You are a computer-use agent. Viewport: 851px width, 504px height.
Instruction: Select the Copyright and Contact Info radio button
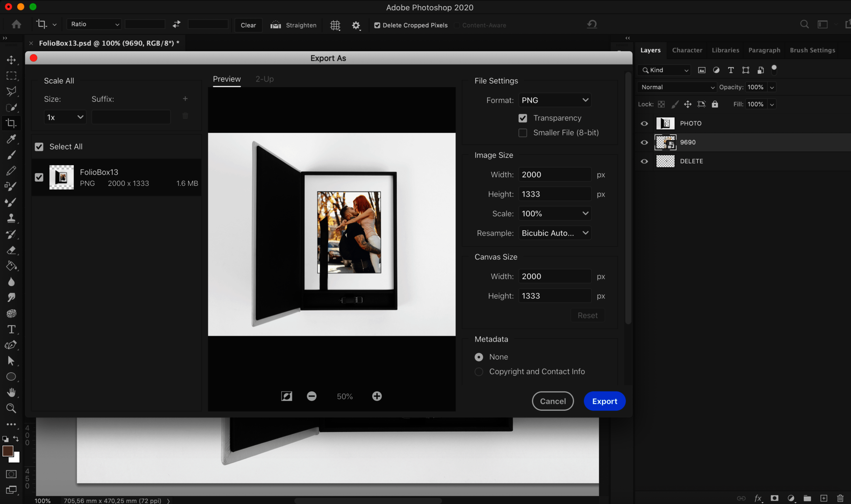[478, 371]
